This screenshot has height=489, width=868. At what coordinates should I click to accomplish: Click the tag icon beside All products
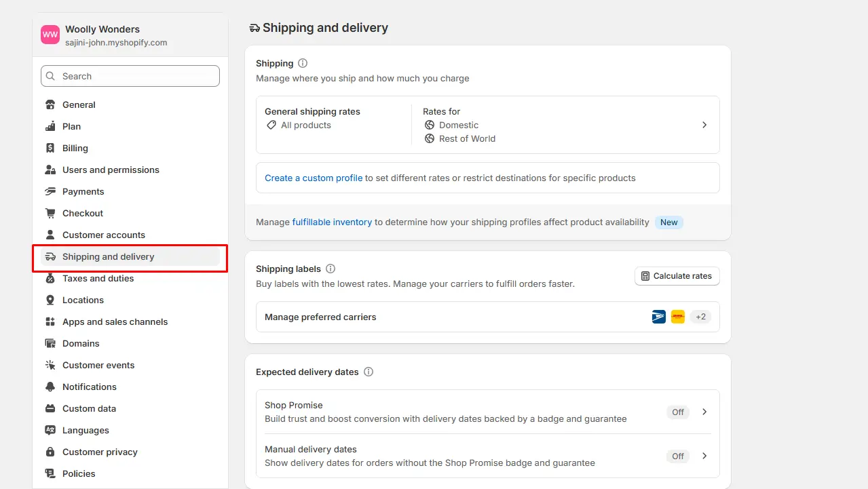(x=271, y=125)
